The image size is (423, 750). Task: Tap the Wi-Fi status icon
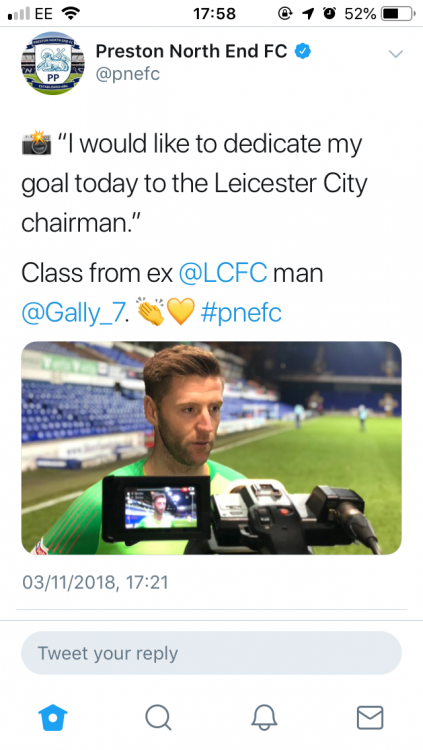[x=70, y=14]
